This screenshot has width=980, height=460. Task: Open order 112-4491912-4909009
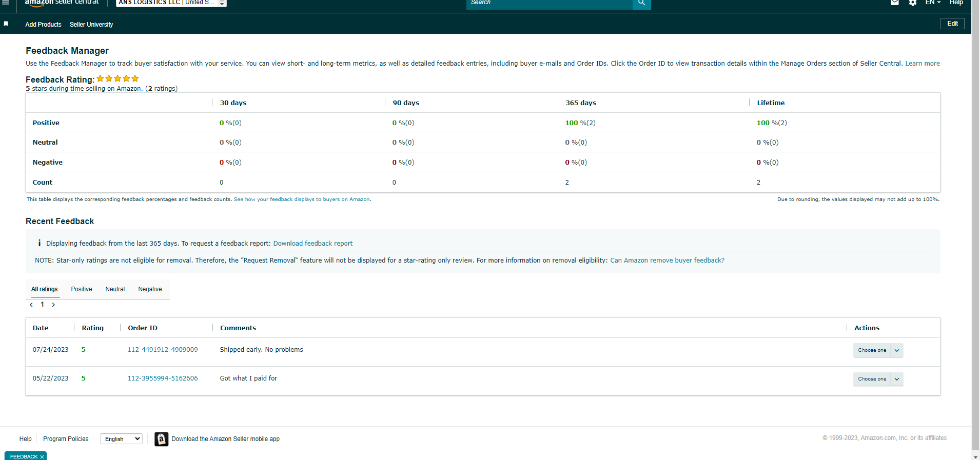[x=163, y=350]
